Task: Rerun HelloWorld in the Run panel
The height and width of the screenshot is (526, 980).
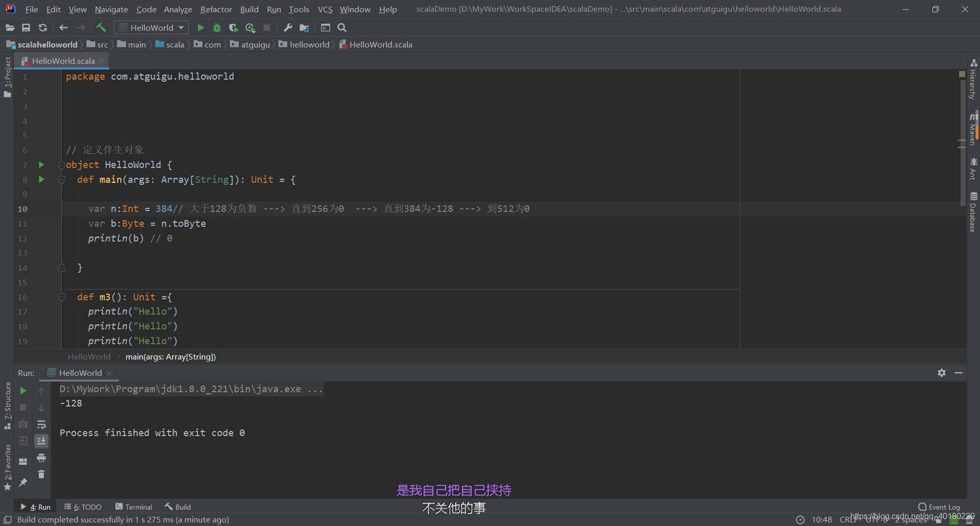Action: coord(23,391)
